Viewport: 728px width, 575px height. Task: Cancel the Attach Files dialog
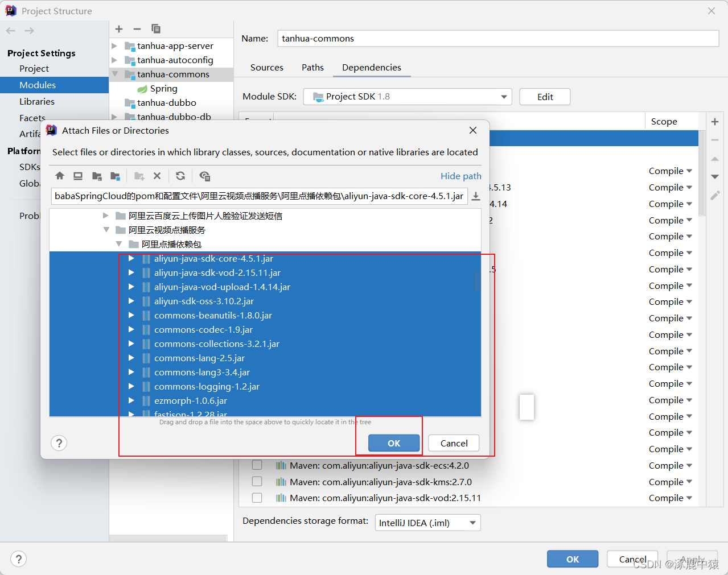454,443
